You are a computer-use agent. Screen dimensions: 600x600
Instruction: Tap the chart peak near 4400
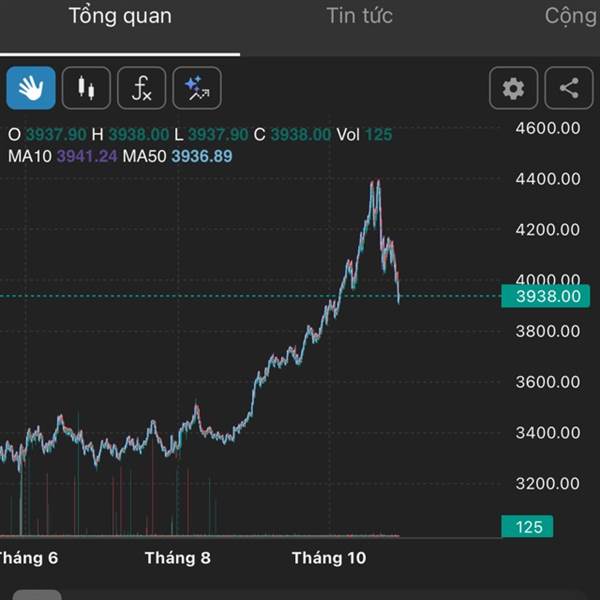coord(376,183)
